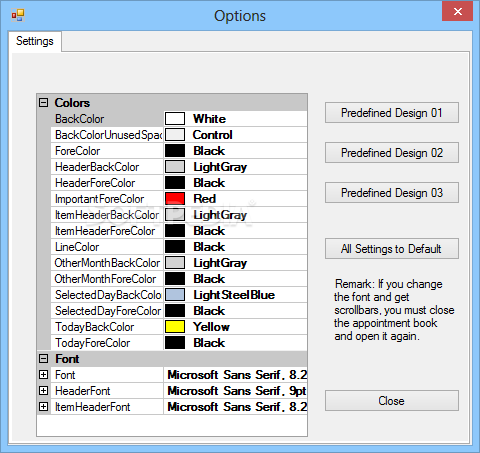This screenshot has height=453, width=480.
Task: Click the LightSteelBlue value text
Action: pyautogui.click(x=234, y=295)
